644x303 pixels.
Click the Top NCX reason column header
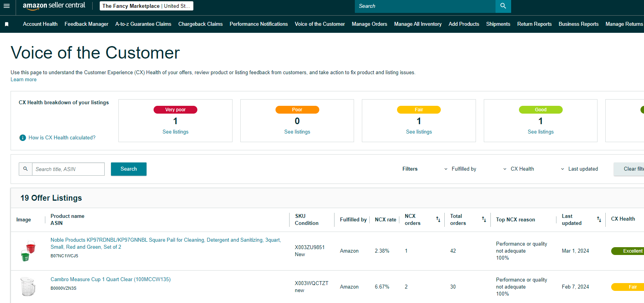click(515, 220)
